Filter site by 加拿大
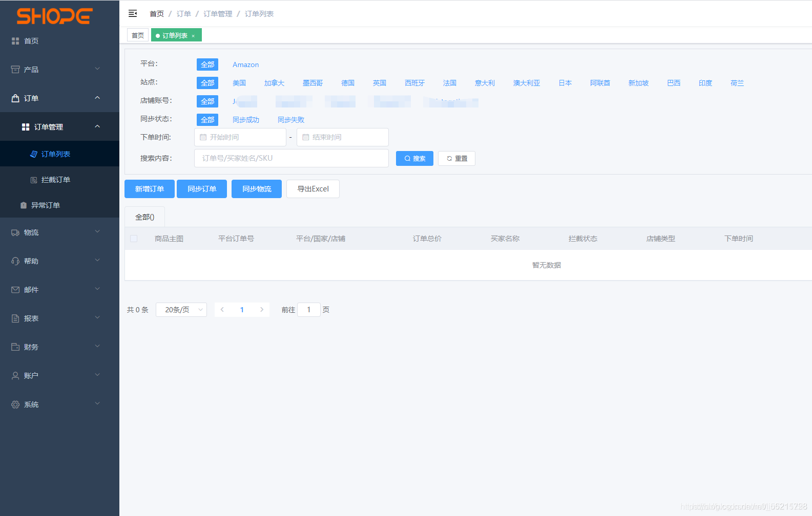The height and width of the screenshot is (516, 812). 274,83
